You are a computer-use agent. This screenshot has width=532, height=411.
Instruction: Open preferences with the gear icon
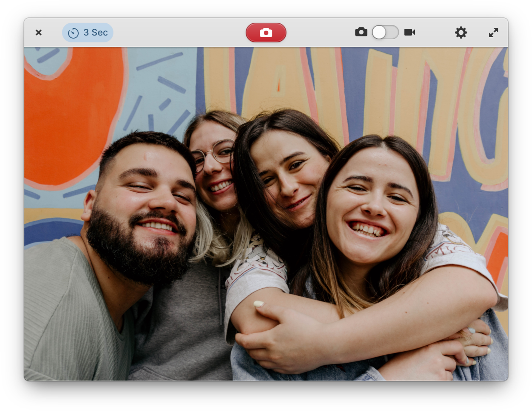pos(461,32)
